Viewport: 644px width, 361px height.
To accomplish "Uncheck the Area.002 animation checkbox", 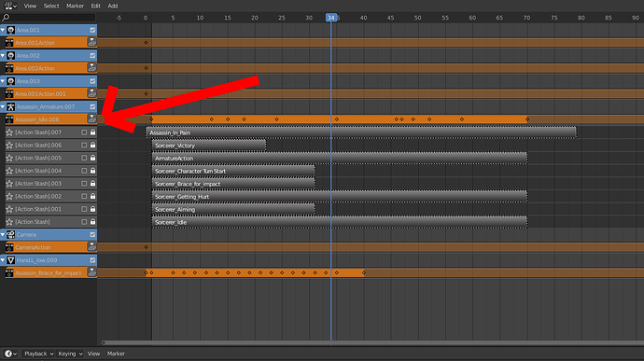I will tap(92, 55).
